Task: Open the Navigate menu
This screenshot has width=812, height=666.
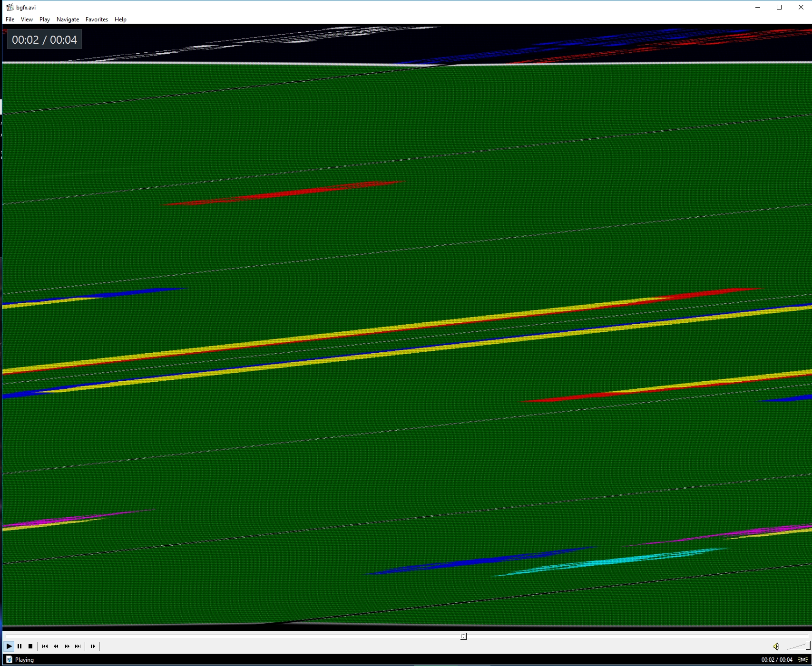Action: pos(68,19)
